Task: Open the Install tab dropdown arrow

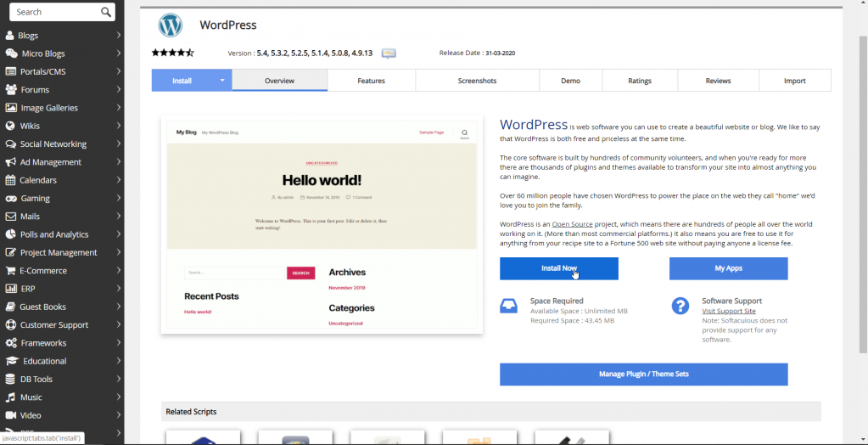Action: coord(222,81)
